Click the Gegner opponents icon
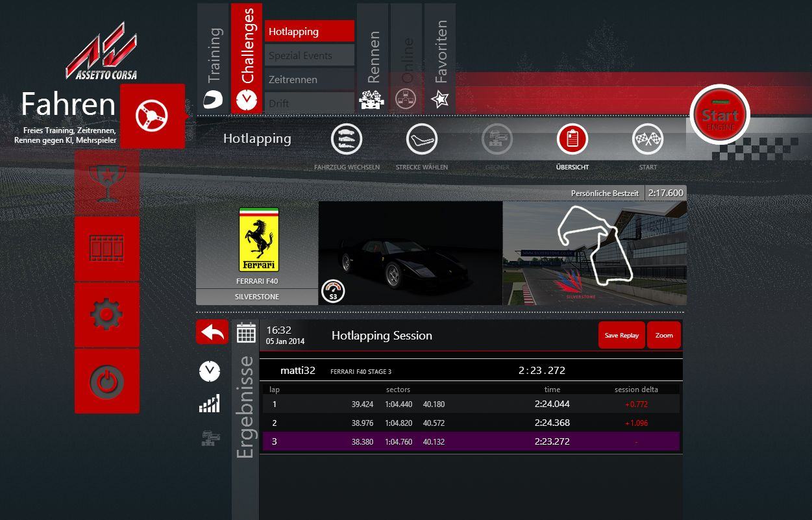The image size is (812, 520). pyautogui.click(x=497, y=139)
